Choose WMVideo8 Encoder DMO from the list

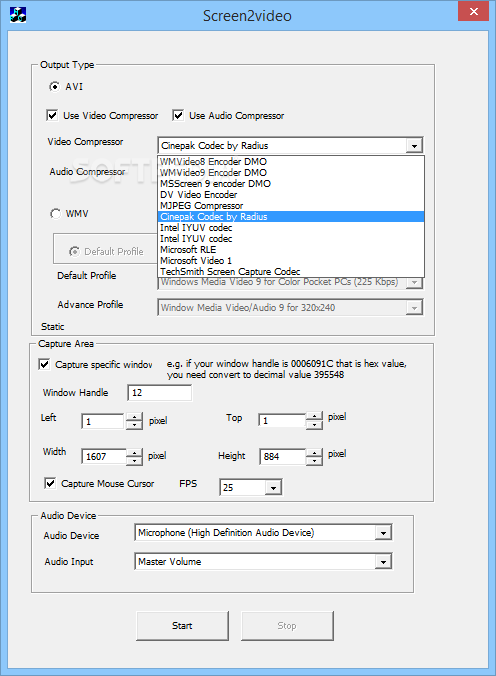tap(291, 162)
